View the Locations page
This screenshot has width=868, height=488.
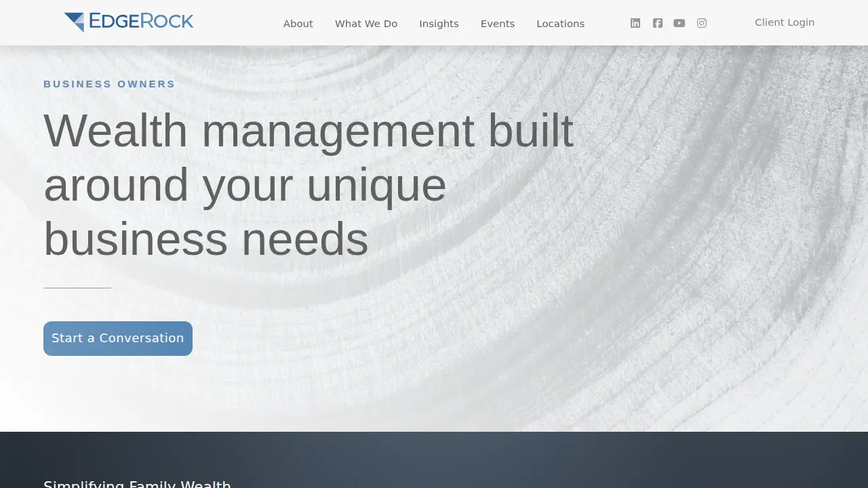[x=561, y=24]
